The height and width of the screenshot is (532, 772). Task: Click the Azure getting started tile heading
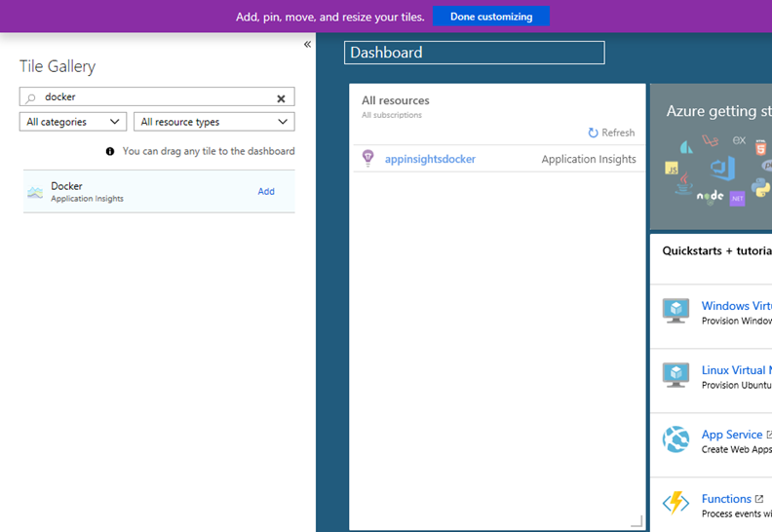[718, 111]
